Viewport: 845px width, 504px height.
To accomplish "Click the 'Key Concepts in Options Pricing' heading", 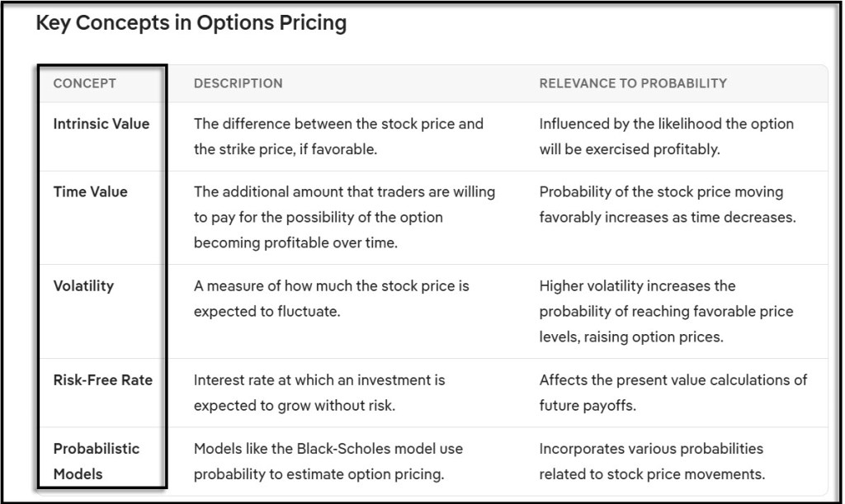I will coord(191,23).
